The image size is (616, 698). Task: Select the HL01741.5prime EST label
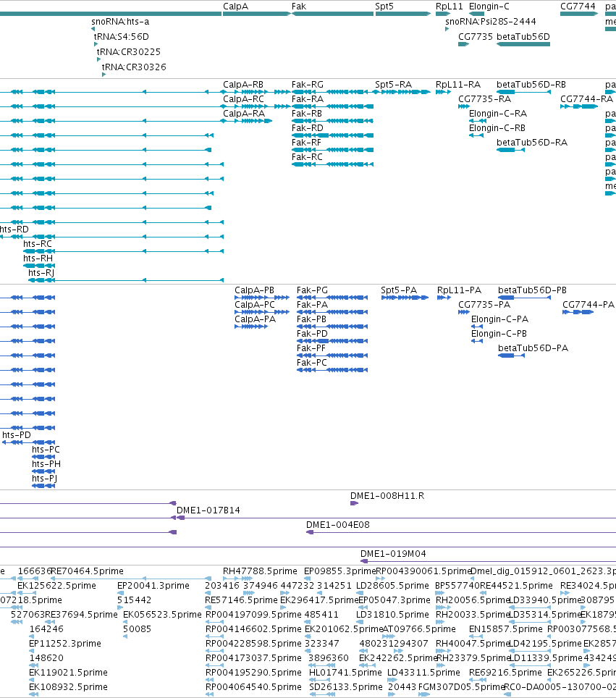pos(345,673)
